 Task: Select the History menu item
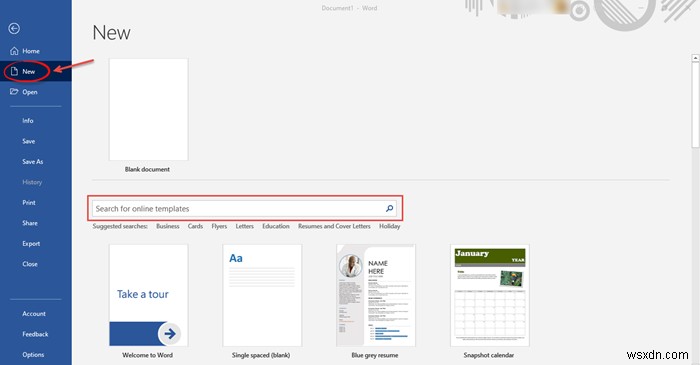click(32, 182)
